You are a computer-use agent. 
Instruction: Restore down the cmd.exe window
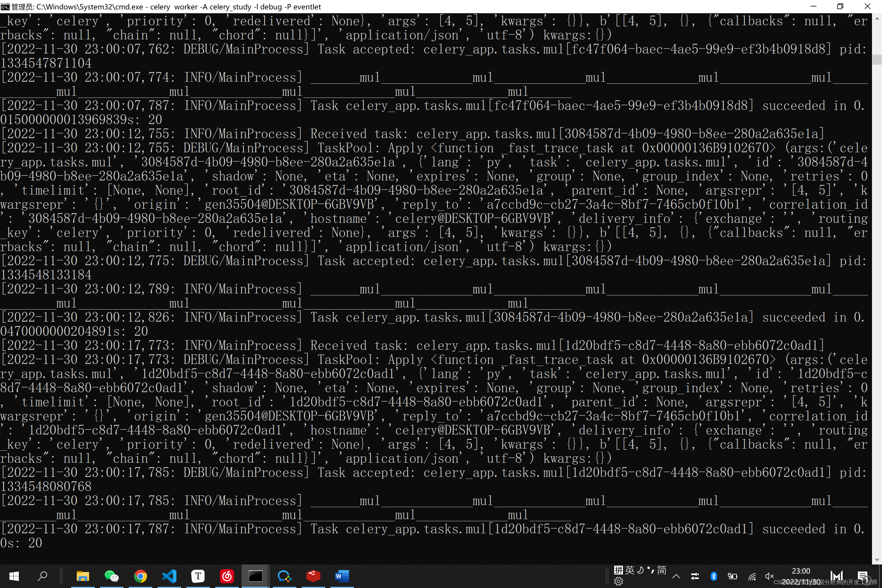840,6
